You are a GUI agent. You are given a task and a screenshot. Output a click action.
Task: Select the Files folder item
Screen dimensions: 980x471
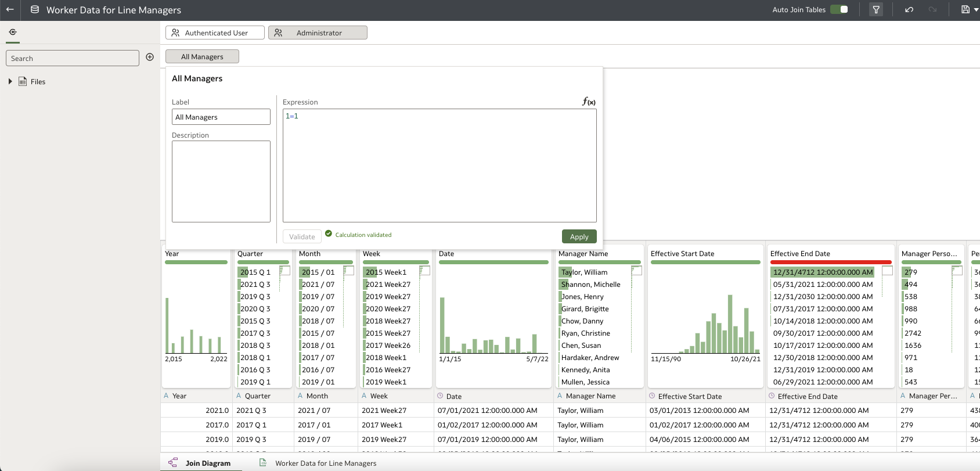(x=32, y=81)
